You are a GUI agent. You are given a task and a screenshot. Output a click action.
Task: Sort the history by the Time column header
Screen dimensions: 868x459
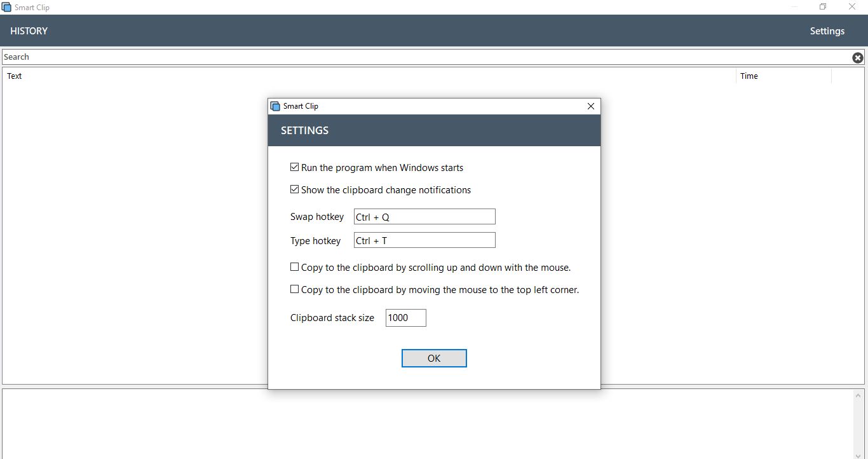click(783, 76)
